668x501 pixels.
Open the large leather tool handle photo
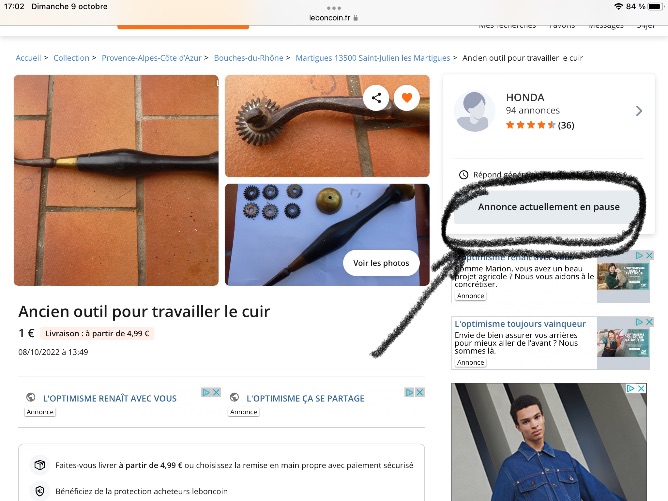(x=116, y=180)
